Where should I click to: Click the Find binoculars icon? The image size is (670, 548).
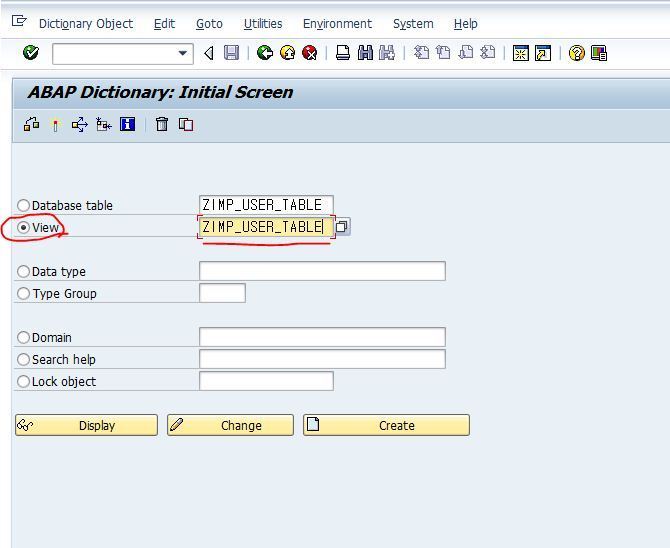click(365, 53)
